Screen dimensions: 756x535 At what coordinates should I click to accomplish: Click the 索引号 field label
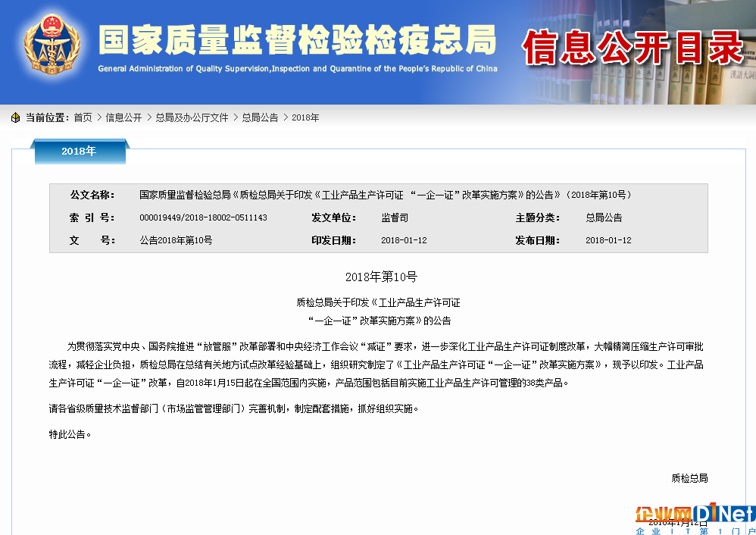tap(92, 217)
